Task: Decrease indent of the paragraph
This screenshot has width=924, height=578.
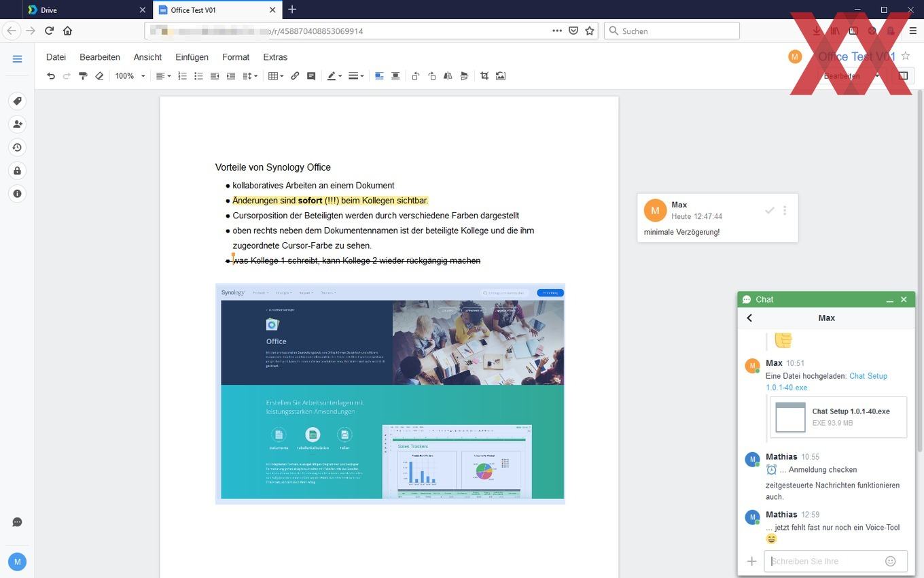Action: click(215, 76)
